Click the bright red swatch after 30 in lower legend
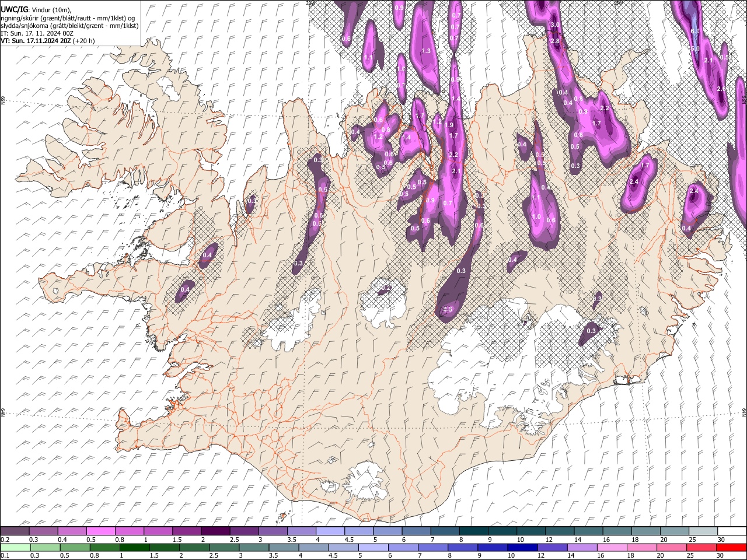747x560 pixels. 731,547
